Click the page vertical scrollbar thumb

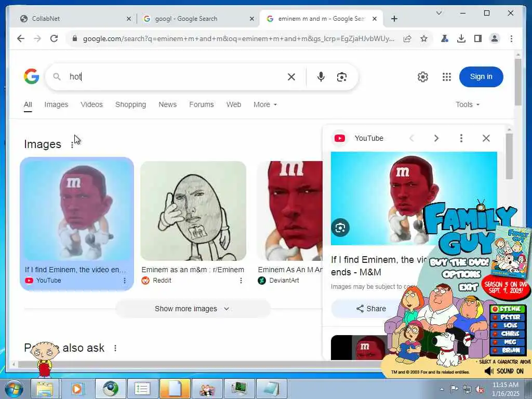click(518, 82)
